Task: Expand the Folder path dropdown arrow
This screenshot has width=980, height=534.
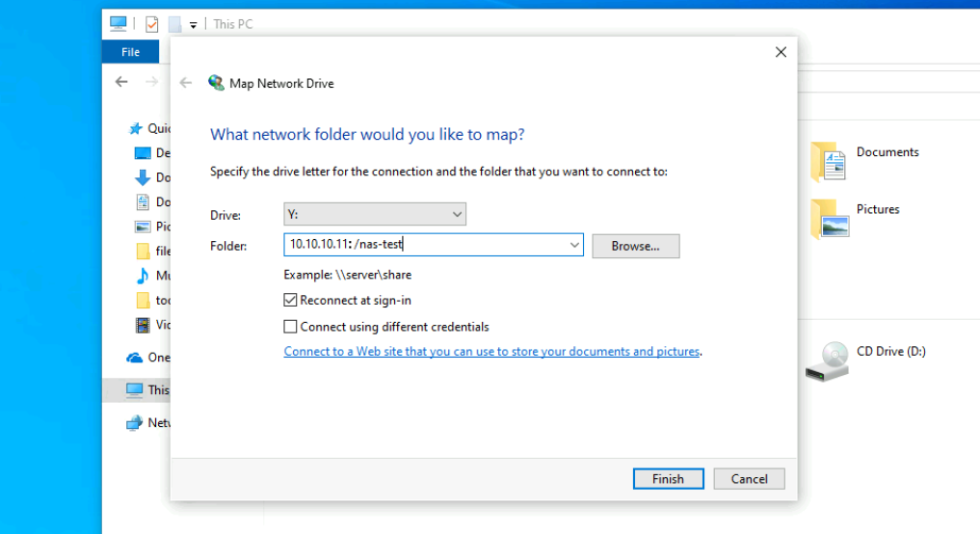Action: point(574,246)
